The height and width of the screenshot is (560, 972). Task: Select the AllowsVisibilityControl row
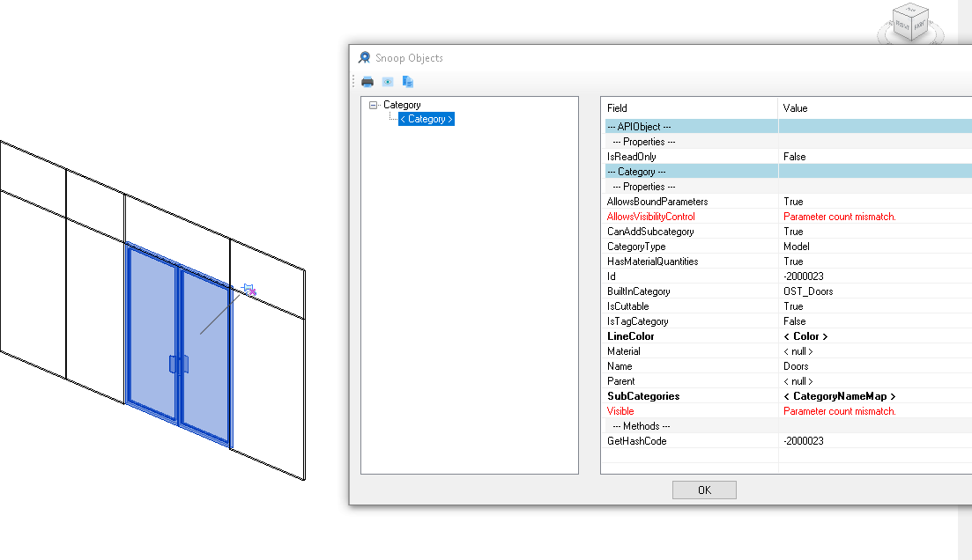click(650, 217)
